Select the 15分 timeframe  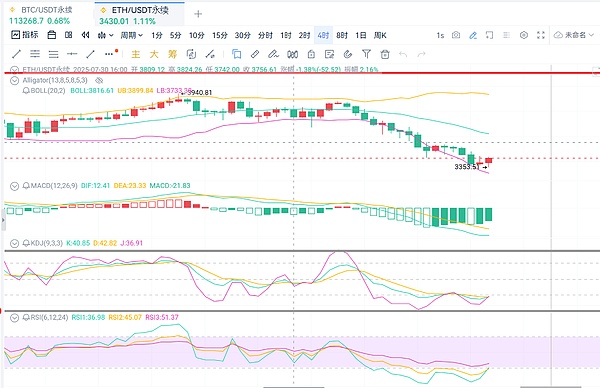point(220,35)
